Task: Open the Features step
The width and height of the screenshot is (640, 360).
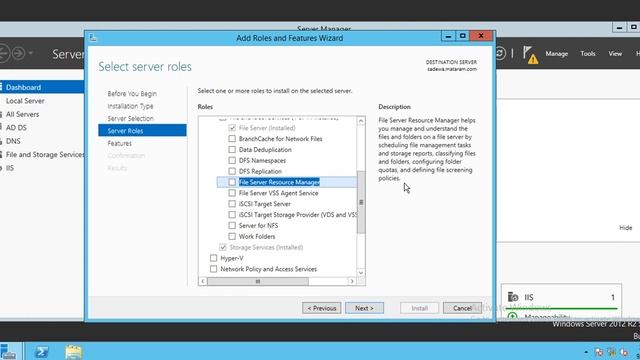Action: click(119, 143)
